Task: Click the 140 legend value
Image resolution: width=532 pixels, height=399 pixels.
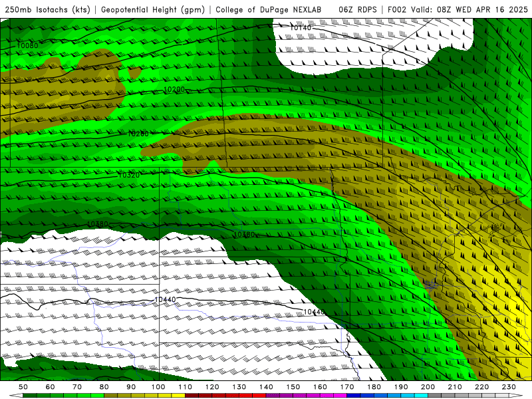Action: pos(266,387)
